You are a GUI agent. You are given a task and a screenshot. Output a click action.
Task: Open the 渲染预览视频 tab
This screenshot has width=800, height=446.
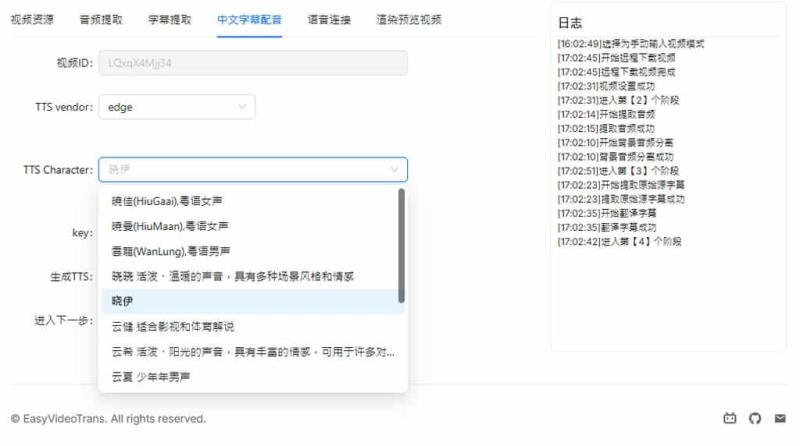pyautogui.click(x=409, y=19)
